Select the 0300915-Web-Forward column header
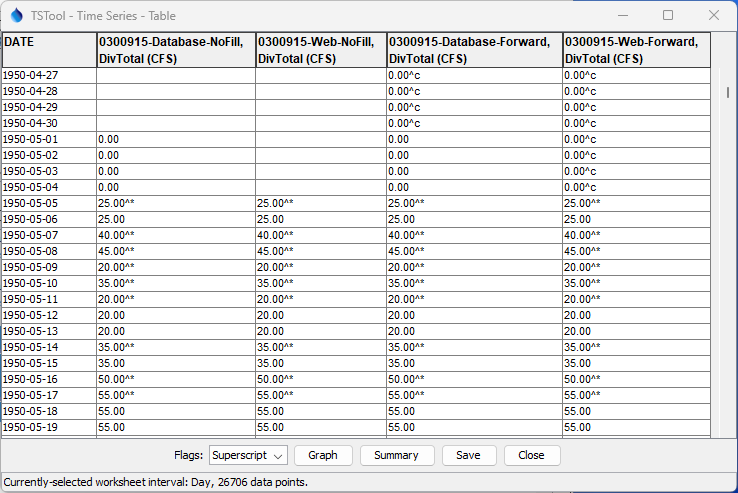 point(636,50)
